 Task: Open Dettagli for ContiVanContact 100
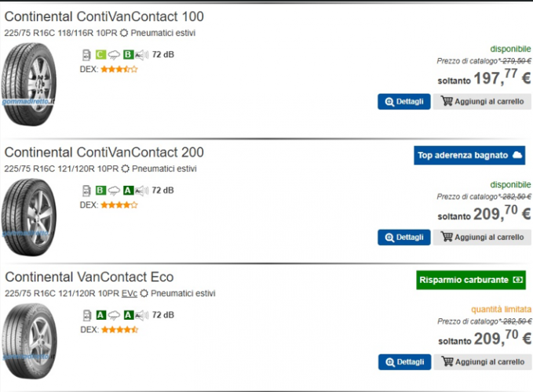coord(403,101)
